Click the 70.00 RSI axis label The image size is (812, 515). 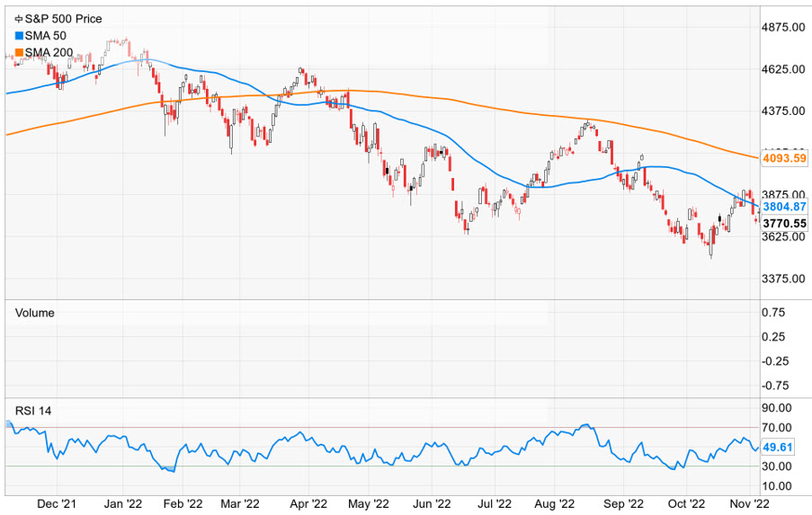776,428
